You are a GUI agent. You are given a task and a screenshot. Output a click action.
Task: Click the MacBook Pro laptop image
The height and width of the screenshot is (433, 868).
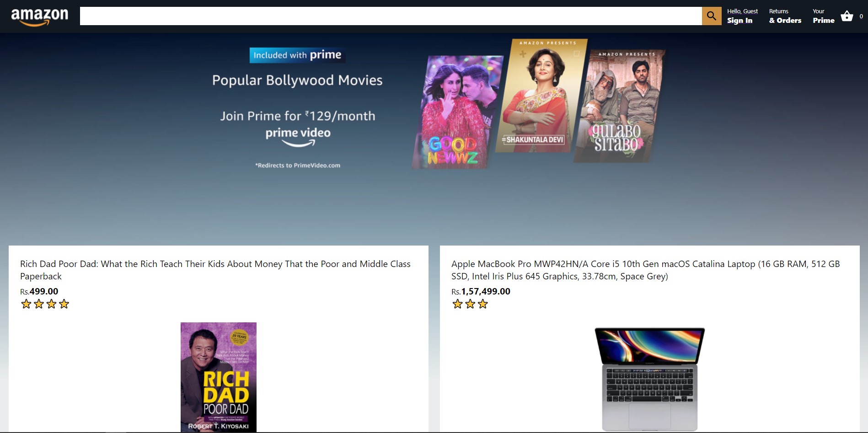650,379
